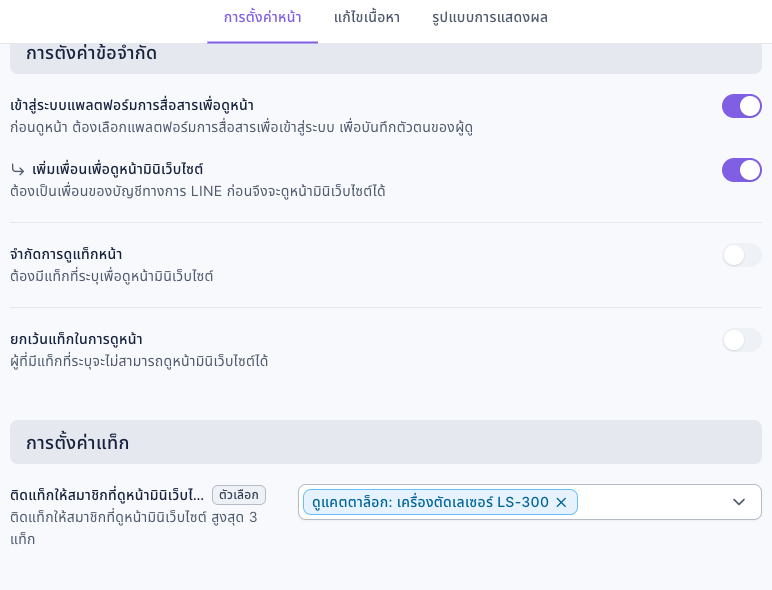
Task: Enable the จำกัดการดูแท็กหน้า toggle
Action: (x=741, y=255)
